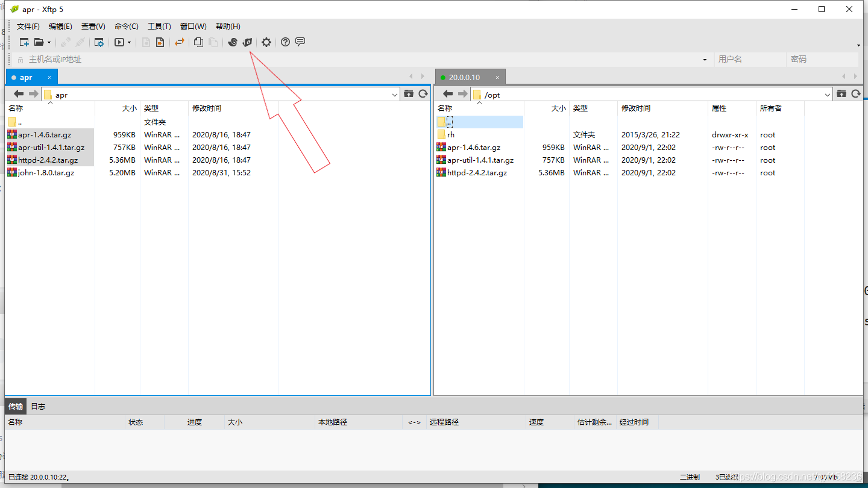Open the 工具(T) menu
This screenshot has width=868, height=488.
[160, 27]
